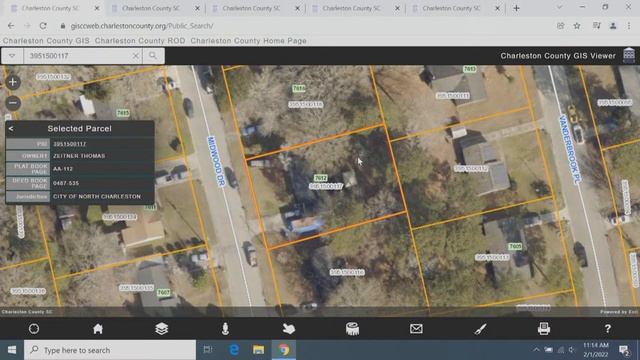640x360 pixels.
Task: Open the measuring tape tool
Action: pos(353,329)
